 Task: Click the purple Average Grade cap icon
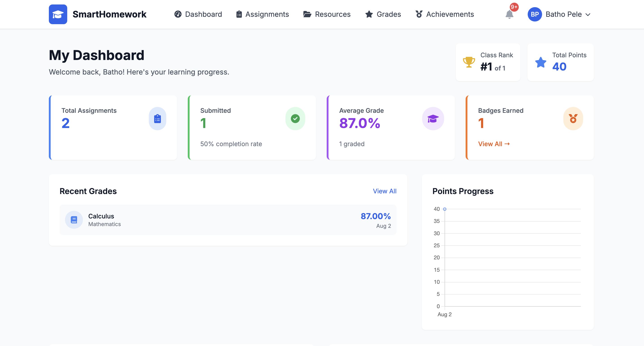tap(433, 119)
